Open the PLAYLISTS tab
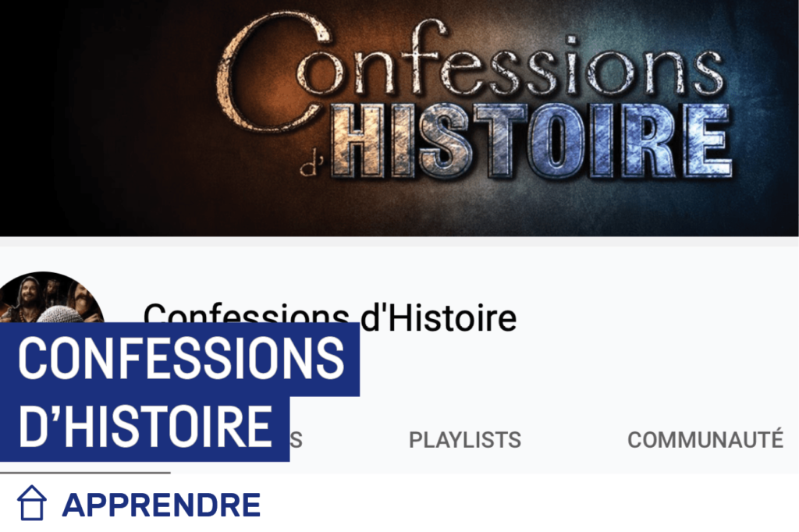Viewport: 799px width, 532px height. pyautogui.click(x=465, y=440)
